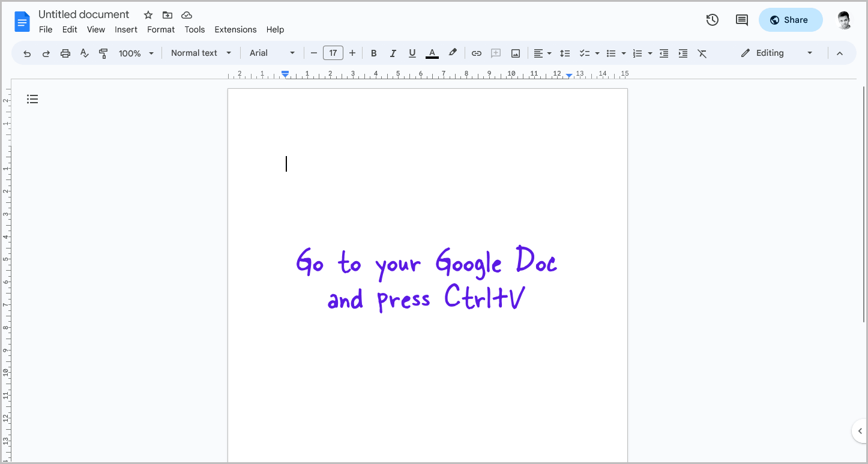The width and height of the screenshot is (868, 464).
Task: Open line and paragraph spacing
Action: (565, 53)
